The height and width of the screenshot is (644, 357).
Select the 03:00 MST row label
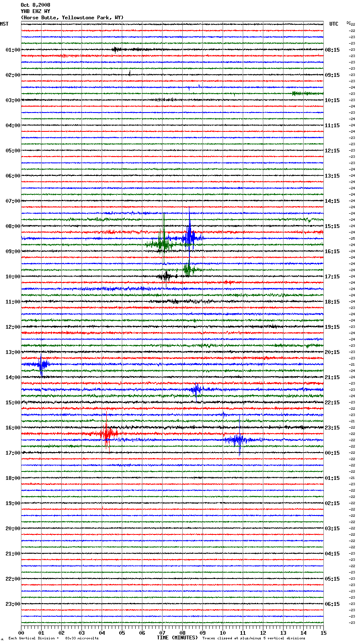point(13,100)
